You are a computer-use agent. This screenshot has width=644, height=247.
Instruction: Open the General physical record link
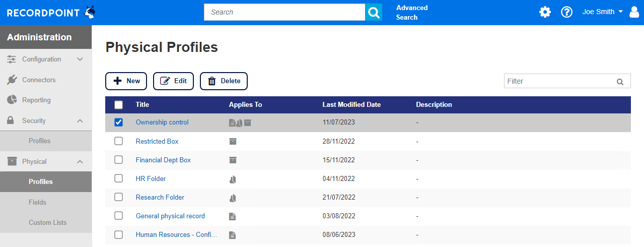[x=170, y=216]
